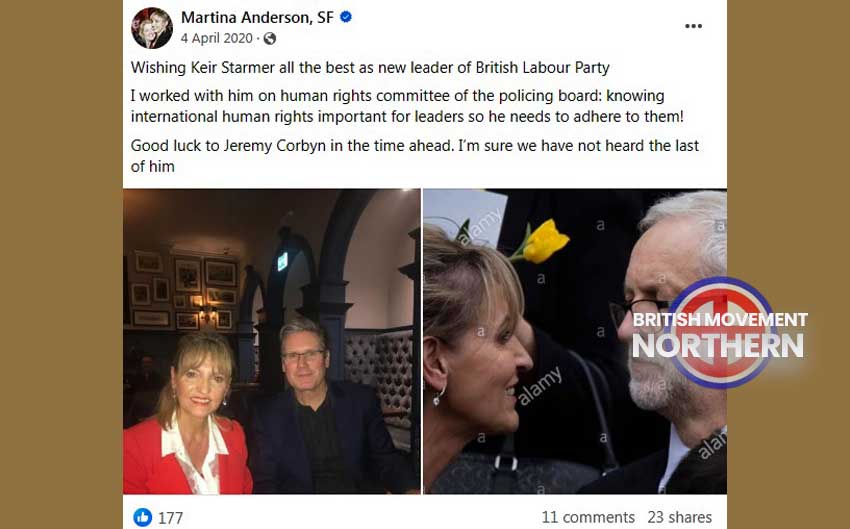Open right photo with yellow flower

tap(575, 341)
